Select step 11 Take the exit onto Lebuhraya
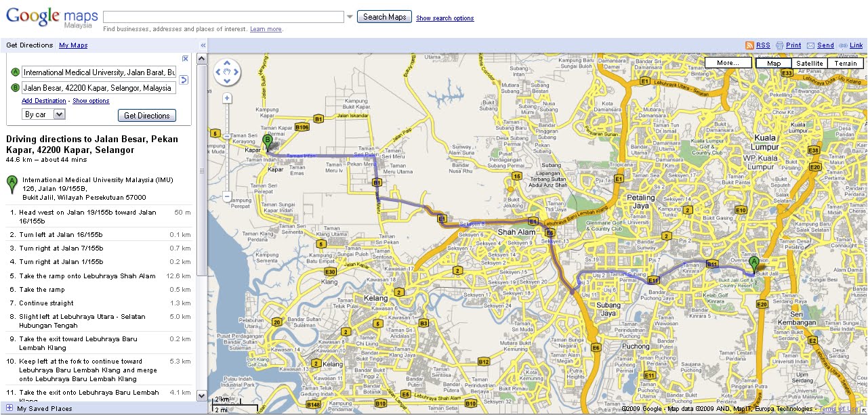 (99, 395)
